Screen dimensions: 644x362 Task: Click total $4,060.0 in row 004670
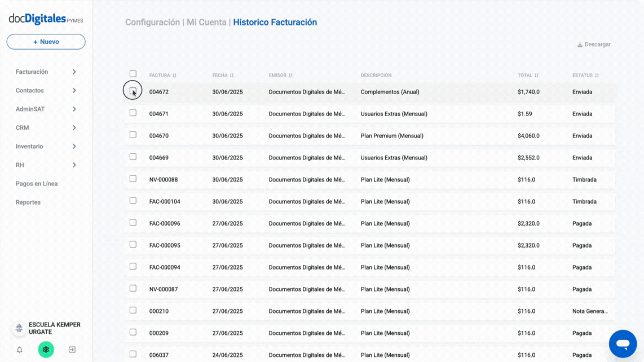tap(528, 135)
